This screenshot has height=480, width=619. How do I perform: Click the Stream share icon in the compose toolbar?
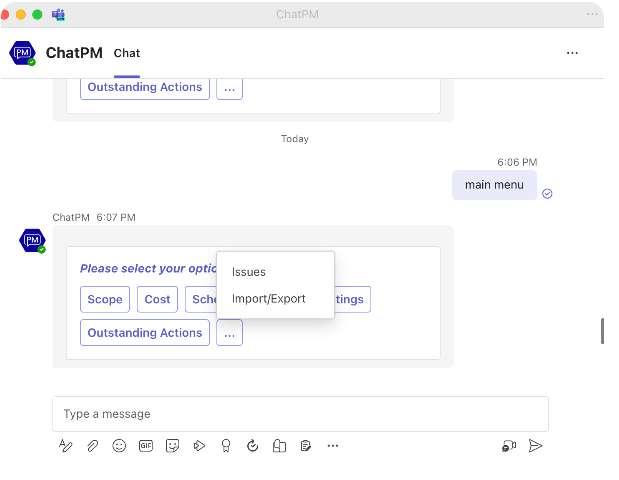pyautogui.click(x=199, y=446)
